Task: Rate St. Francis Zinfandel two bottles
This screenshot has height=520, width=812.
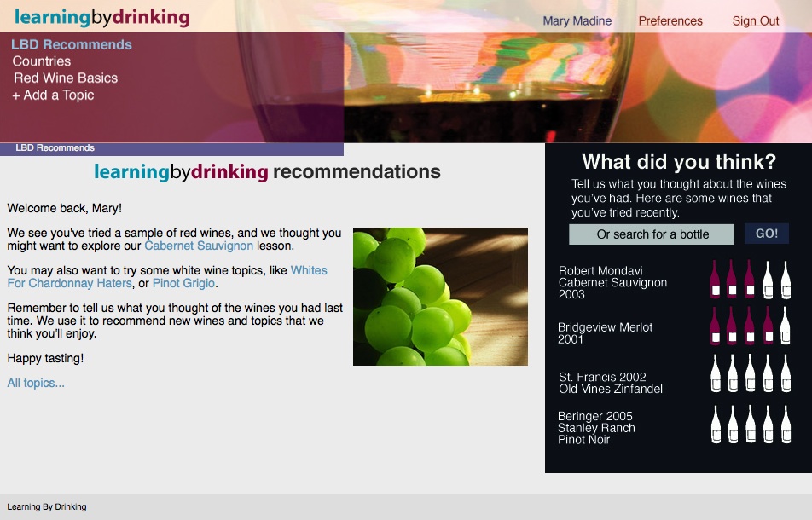Action: pos(733,373)
